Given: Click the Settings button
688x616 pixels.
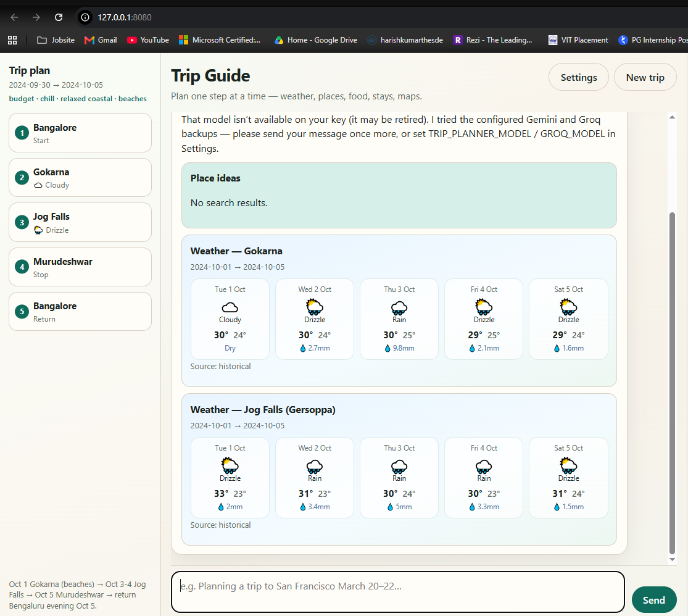Looking at the screenshot, I should pos(578,77).
